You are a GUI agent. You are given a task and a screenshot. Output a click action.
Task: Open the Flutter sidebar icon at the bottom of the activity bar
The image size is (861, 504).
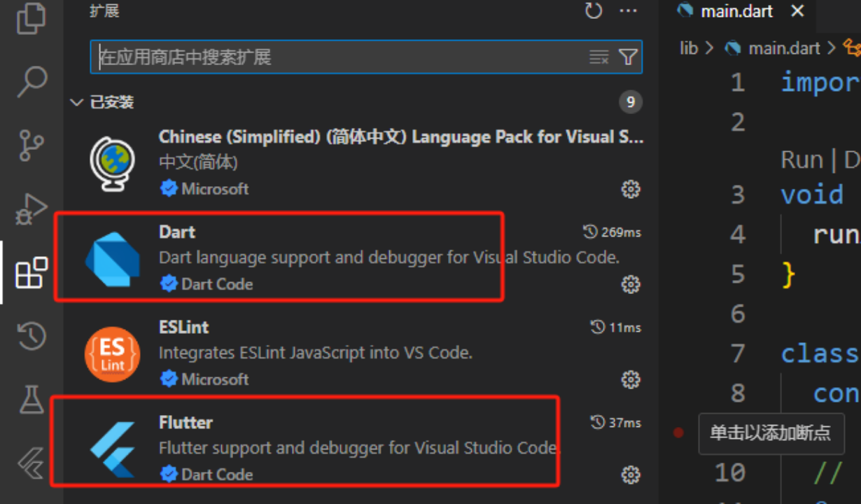pyautogui.click(x=31, y=463)
